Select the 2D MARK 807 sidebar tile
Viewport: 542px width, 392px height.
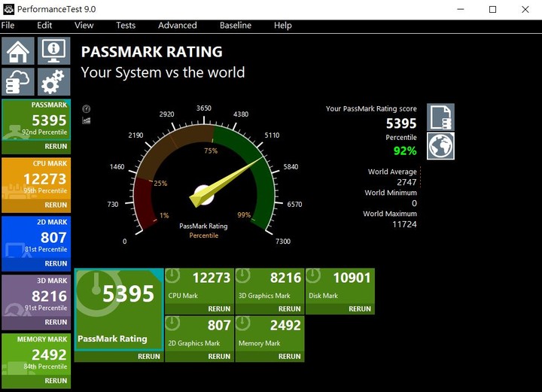(x=36, y=237)
